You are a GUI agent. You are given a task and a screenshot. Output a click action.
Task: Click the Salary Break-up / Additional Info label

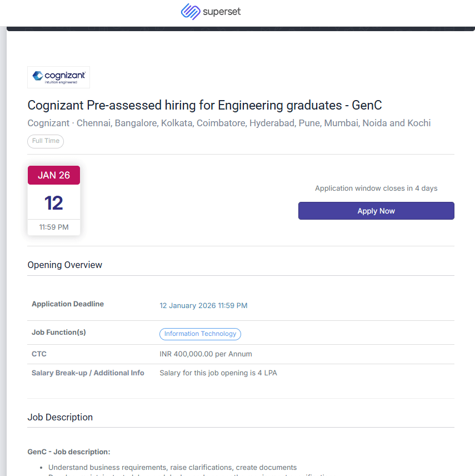coord(88,373)
